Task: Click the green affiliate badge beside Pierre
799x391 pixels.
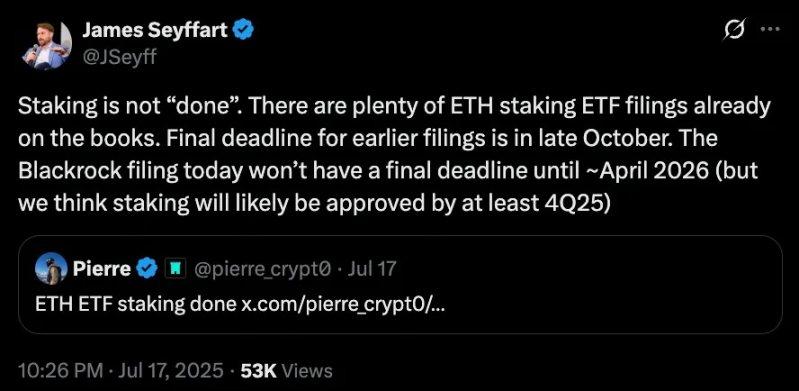Action: (x=170, y=268)
